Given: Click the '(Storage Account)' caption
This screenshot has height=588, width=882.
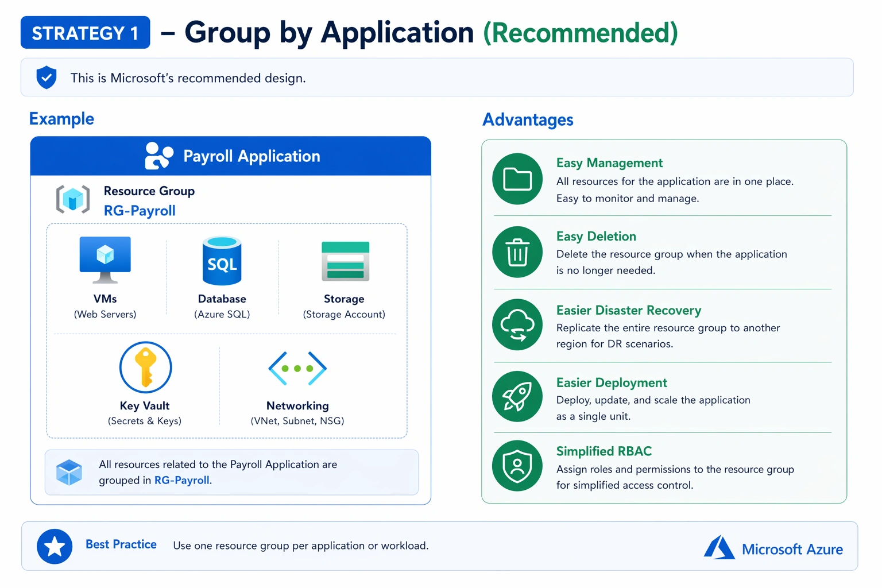Looking at the screenshot, I should pos(344,314).
